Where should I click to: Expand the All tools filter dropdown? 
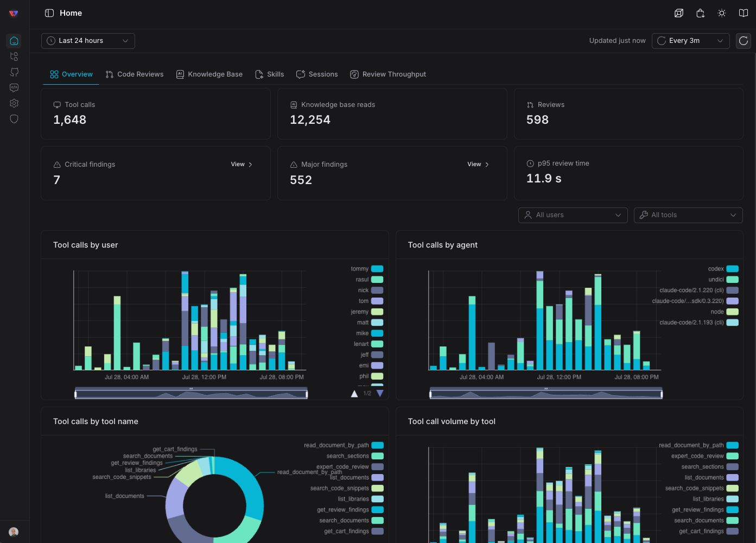pos(688,215)
